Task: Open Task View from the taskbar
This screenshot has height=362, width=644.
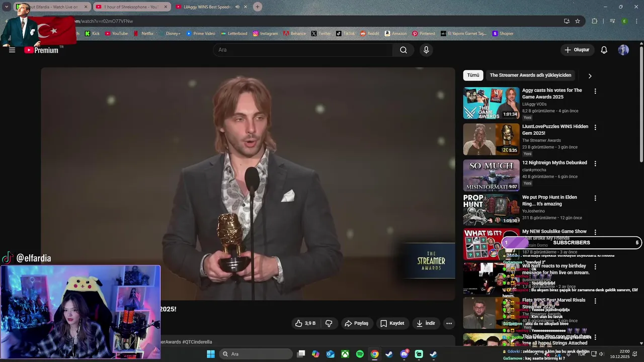Action: (301, 354)
